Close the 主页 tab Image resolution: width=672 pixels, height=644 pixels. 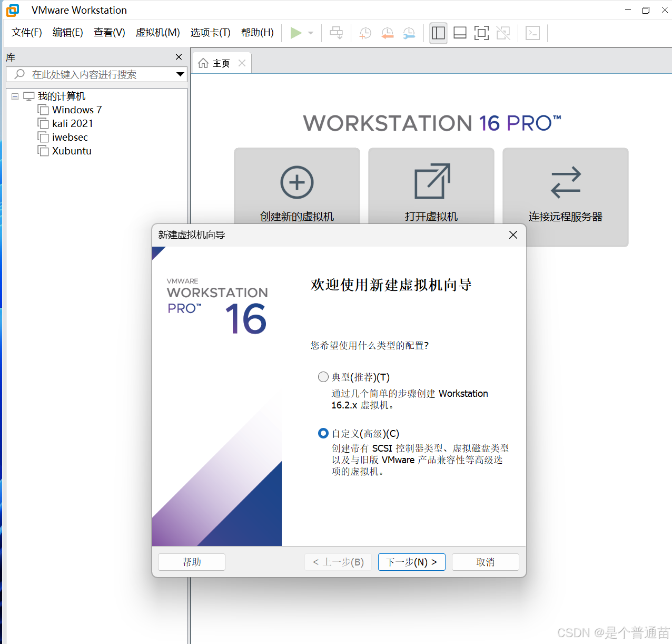(242, 63)
